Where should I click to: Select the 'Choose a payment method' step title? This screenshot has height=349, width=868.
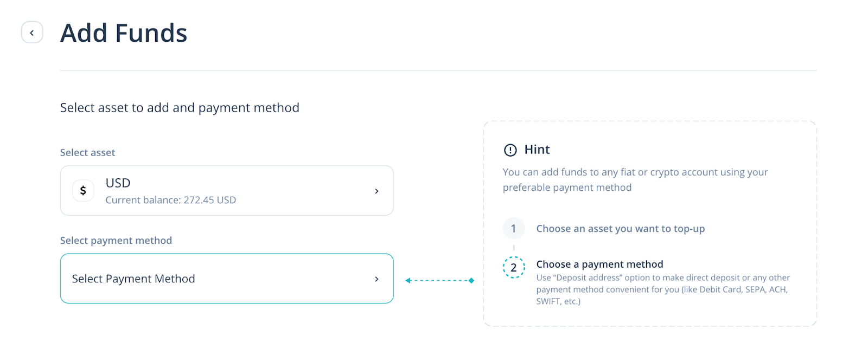599,264
